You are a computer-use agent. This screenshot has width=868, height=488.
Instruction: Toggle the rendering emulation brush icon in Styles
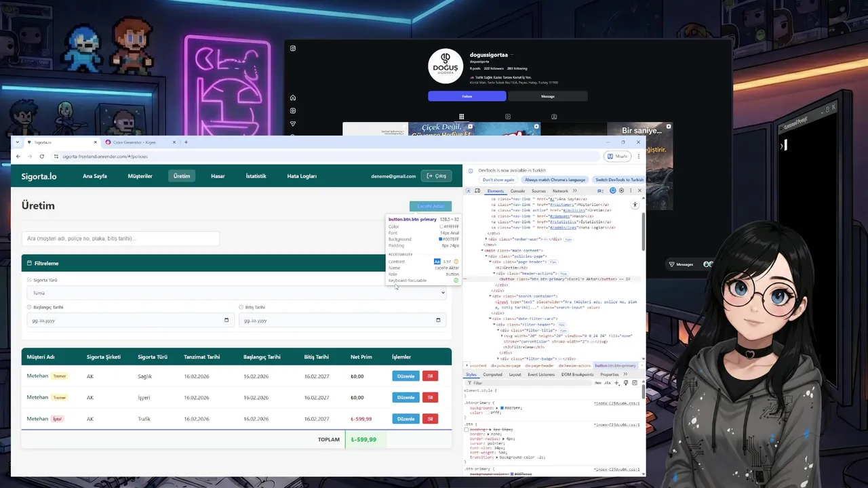tap(626, 383)
